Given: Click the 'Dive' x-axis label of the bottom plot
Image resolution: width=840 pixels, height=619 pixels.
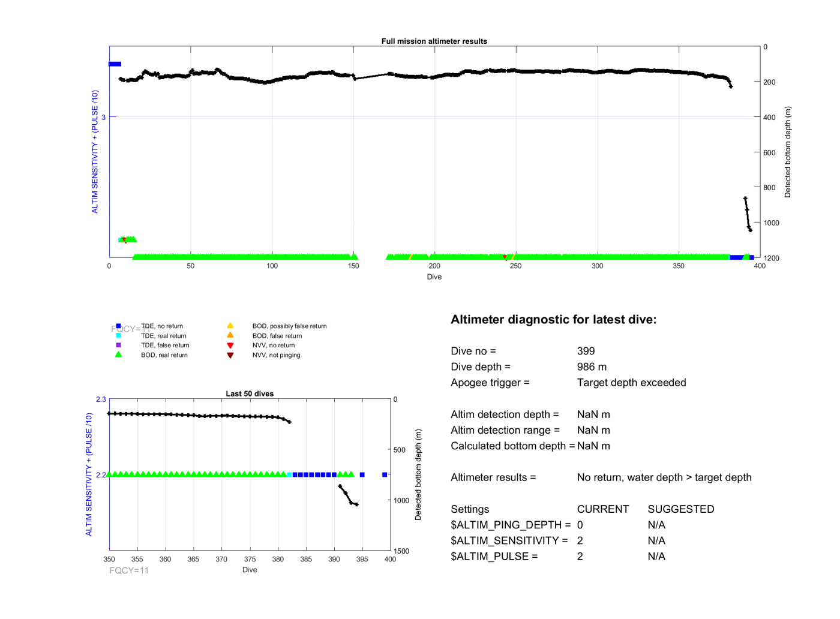Looking at the screenshot, I should coord(250,570).
